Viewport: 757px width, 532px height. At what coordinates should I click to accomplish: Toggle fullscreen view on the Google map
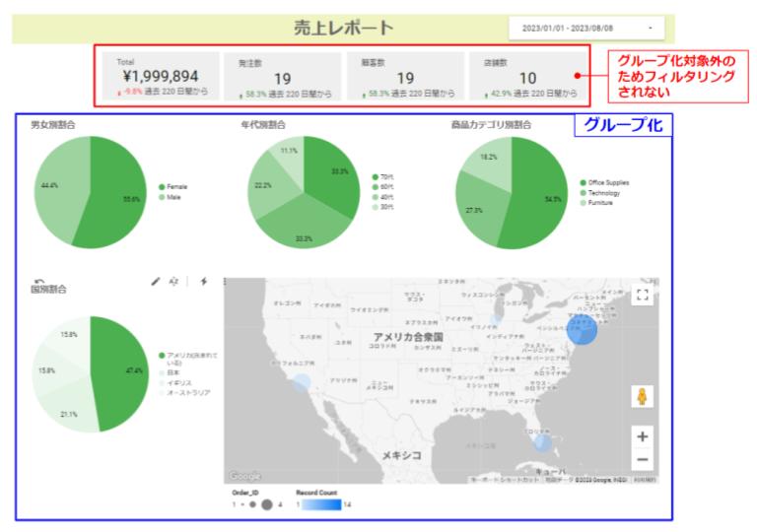click(642, 295)
